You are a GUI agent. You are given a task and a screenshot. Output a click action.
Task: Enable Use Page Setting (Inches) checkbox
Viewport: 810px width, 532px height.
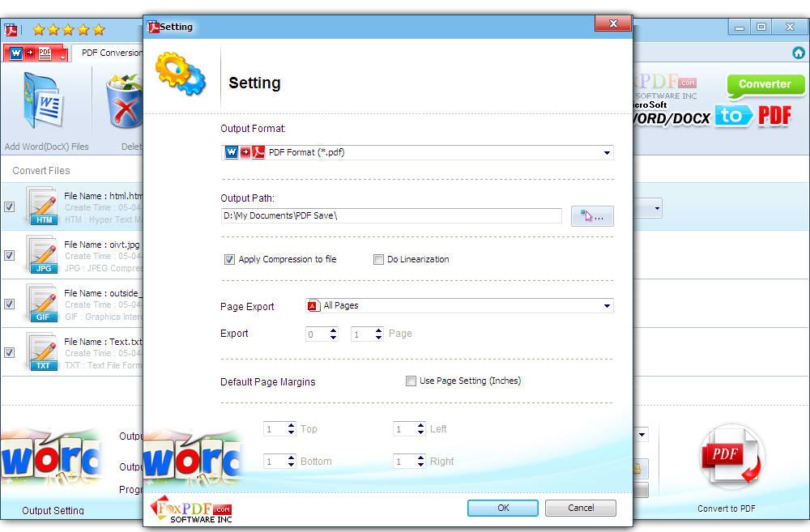tap(411, 381)
